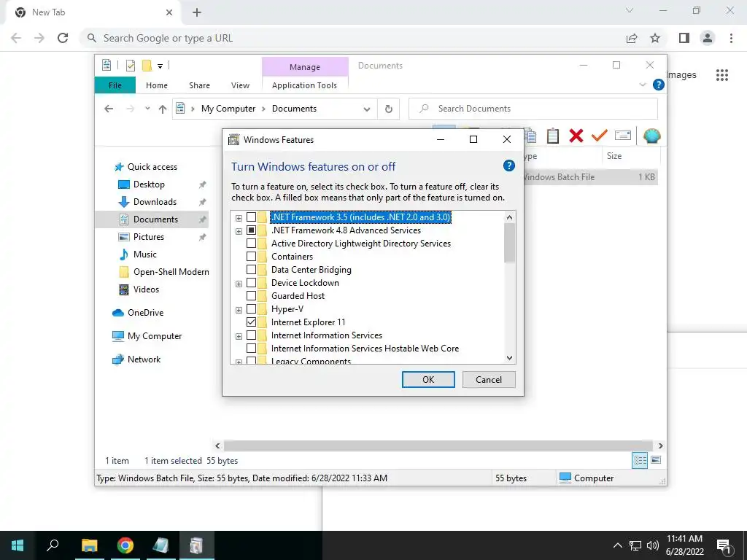
Task: Expand the Device Lockdown node
Action: click(239, 284)
